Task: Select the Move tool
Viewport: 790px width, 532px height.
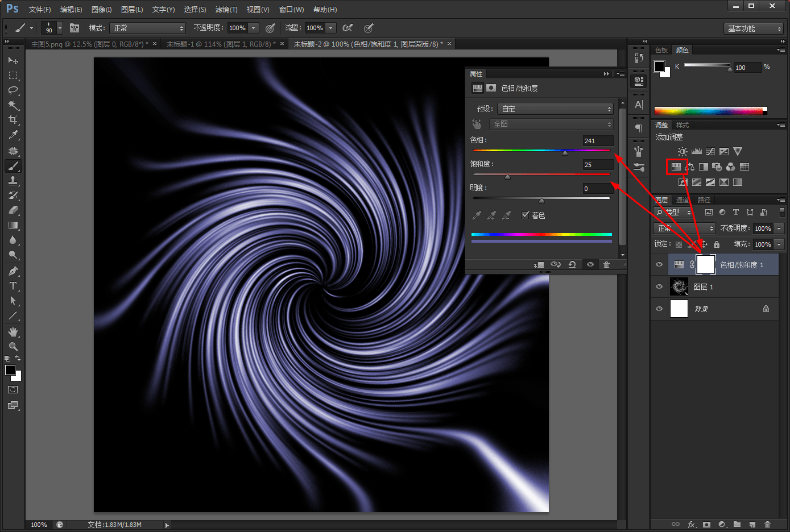Action: pyautogui.click(x=13, y=60)
